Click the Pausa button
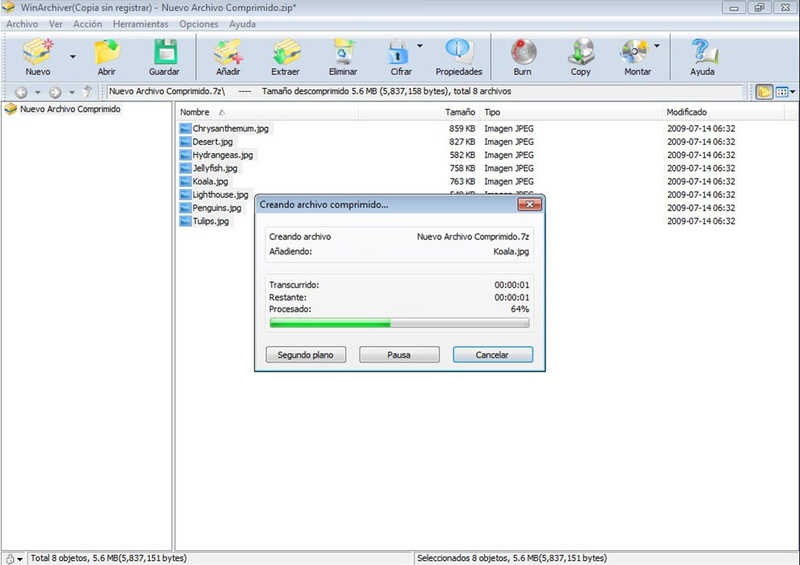 tap(399, 355)
